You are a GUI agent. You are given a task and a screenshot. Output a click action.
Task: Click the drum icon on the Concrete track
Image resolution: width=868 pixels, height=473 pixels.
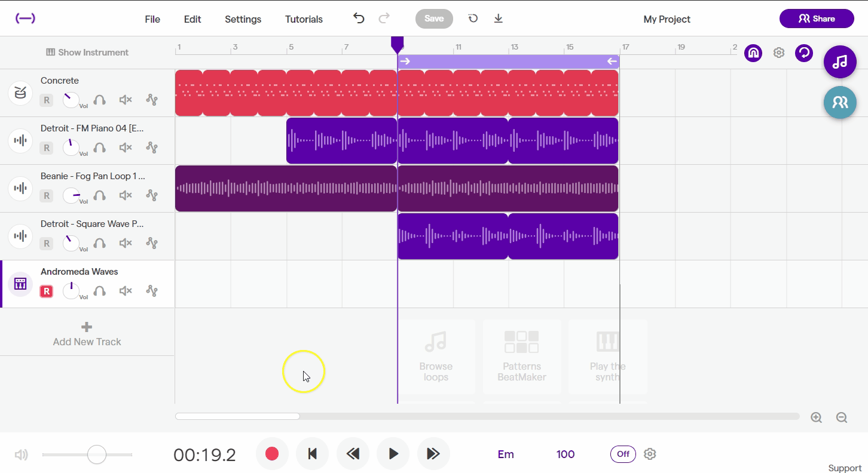click(x=20, y=93)
